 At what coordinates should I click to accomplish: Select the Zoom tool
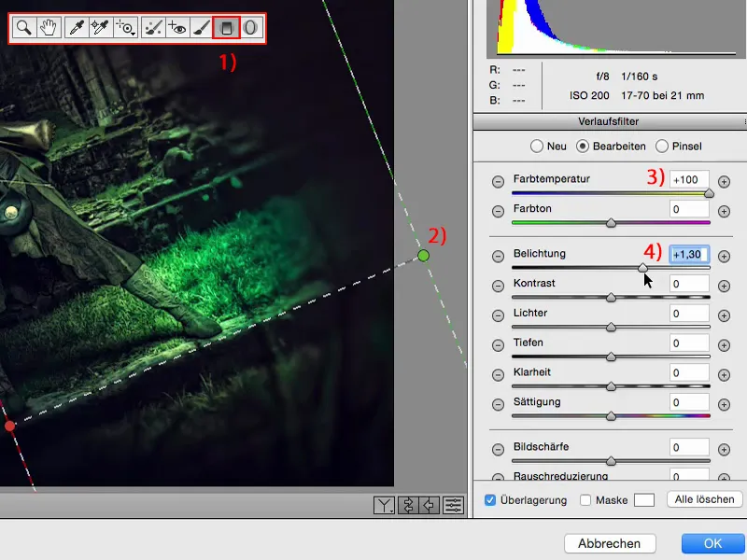click(x=23, y=29)
